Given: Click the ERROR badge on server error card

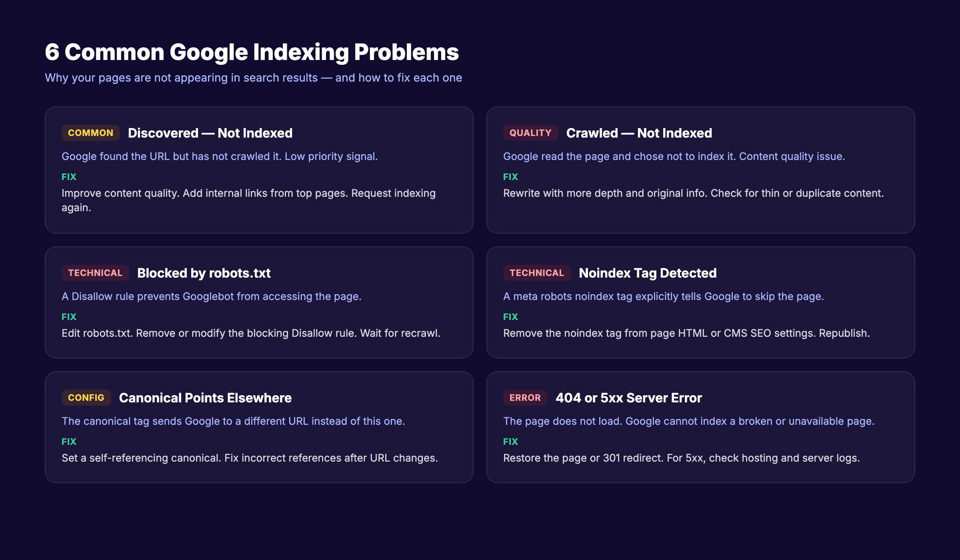Looking at the screenshot, I should click(x=525, y=398).
